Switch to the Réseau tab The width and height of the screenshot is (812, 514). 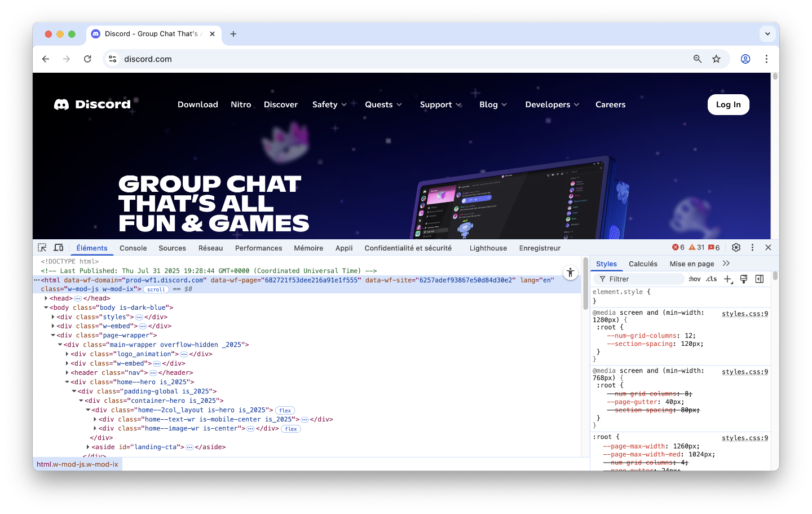coord(211,248)
